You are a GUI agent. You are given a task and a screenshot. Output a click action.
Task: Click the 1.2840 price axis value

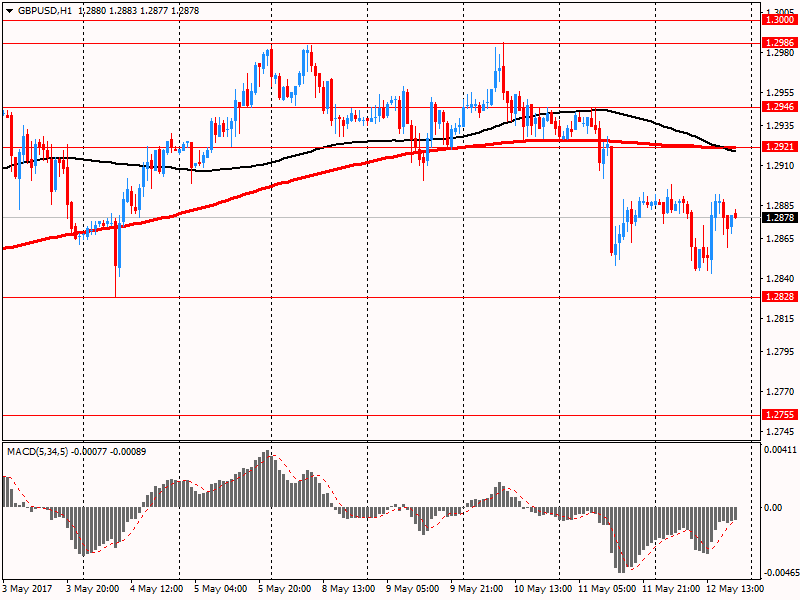click(x=781, y=279)
